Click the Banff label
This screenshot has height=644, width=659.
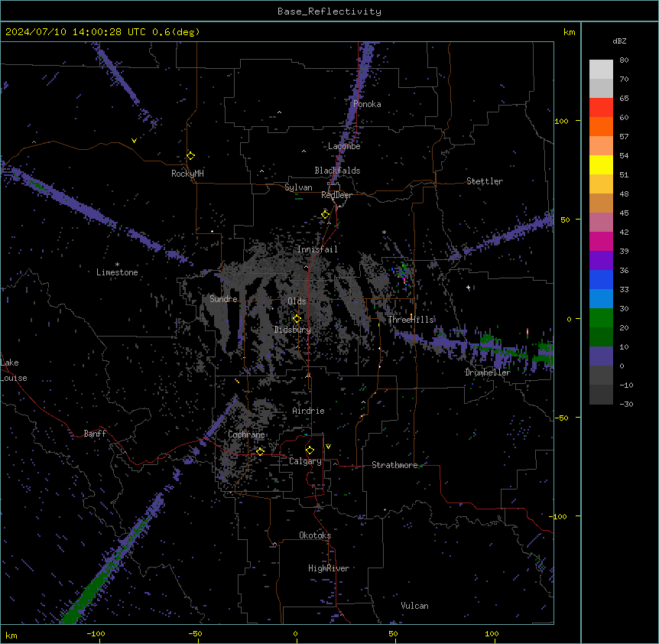point(95,434)
